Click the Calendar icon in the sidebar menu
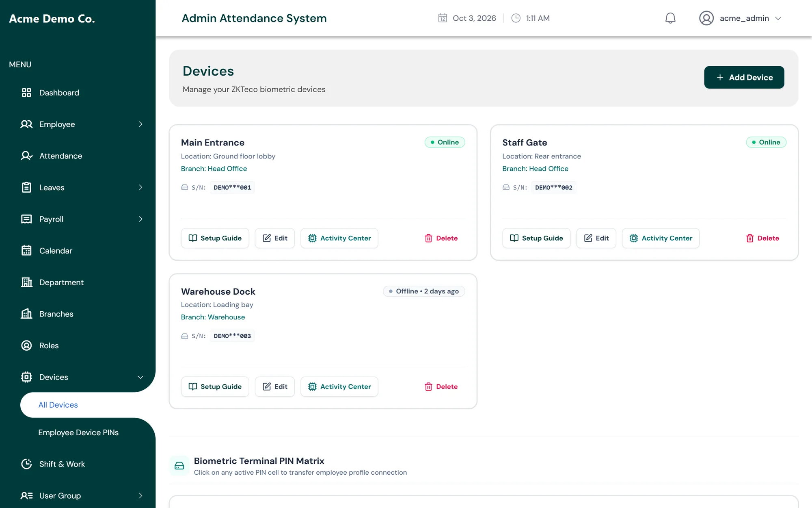Image resolution: width=812 pixels, height=508 pixels. (x=26, y=251)
